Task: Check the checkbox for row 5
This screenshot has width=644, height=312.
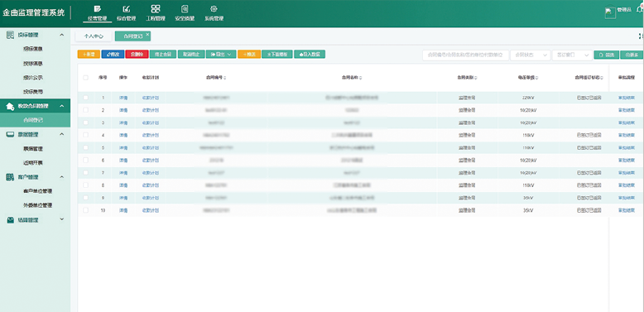Action: pyautogui.click(x=86, y=148)
